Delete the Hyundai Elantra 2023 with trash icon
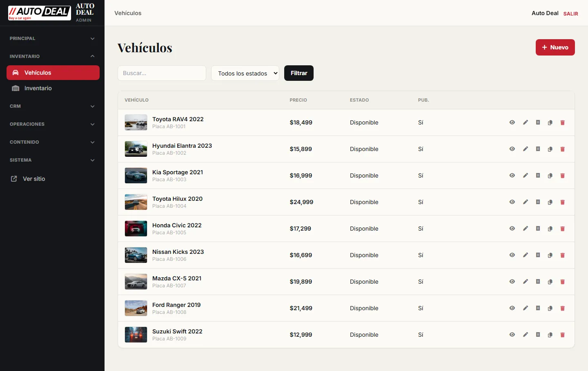The image size is (588, 371). click(x=562, y=149)
